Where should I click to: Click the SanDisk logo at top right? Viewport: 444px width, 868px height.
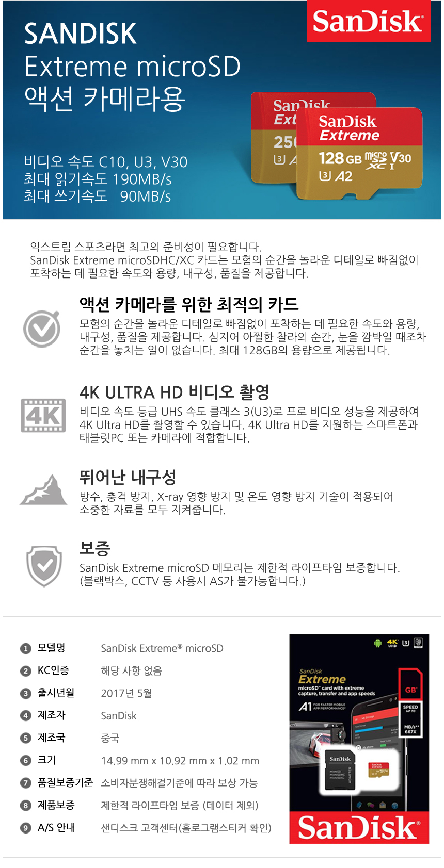tap(368, 21)
